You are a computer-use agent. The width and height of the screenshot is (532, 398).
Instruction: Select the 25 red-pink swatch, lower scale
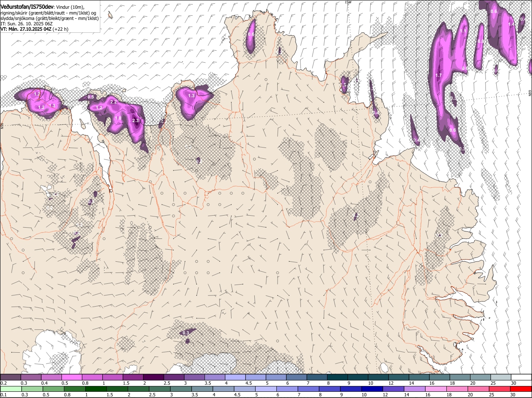tap(500, 389)
